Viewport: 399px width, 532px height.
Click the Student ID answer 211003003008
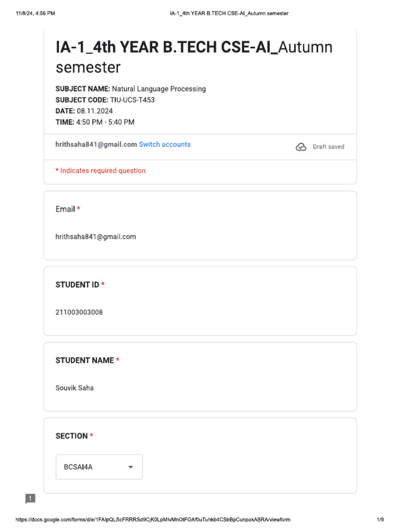point(79,312)
